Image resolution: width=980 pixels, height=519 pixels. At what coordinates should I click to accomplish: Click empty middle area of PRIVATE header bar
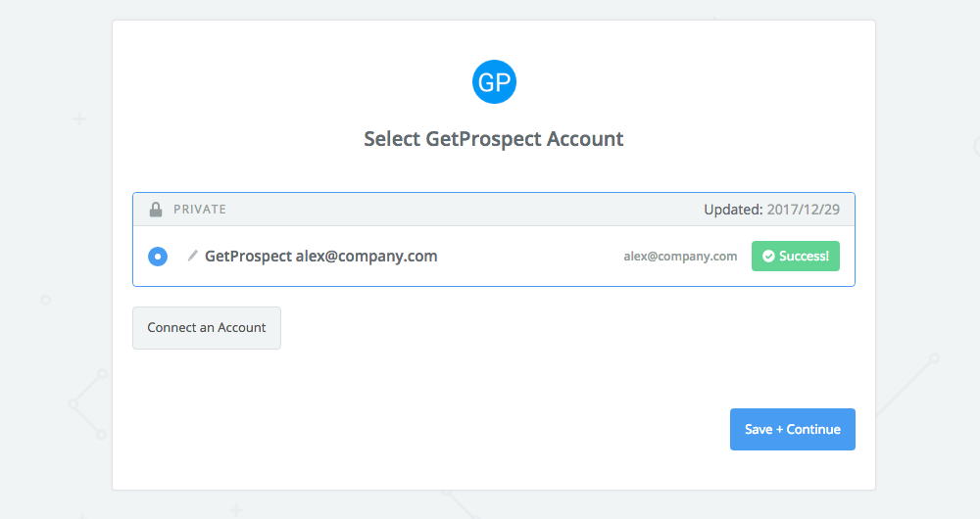pyautogui.click(x=463, y=210)
